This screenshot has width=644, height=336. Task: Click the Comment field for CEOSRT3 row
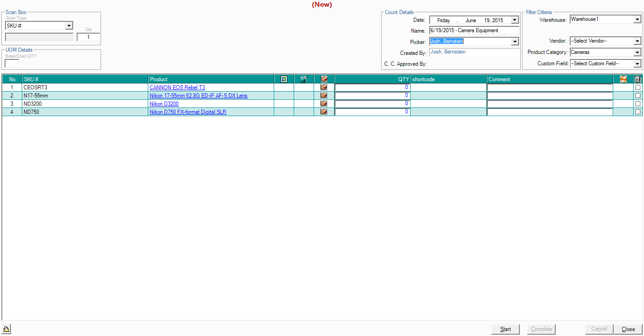pos(550,88)
